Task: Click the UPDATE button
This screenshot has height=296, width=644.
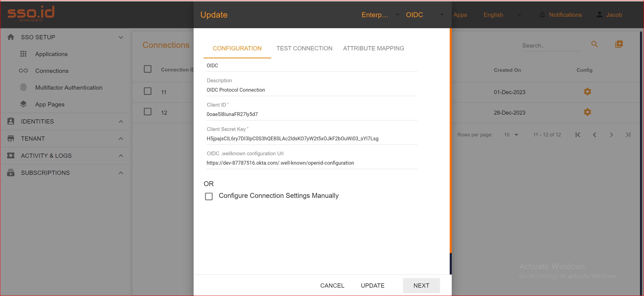Action: tap(372, 286)
